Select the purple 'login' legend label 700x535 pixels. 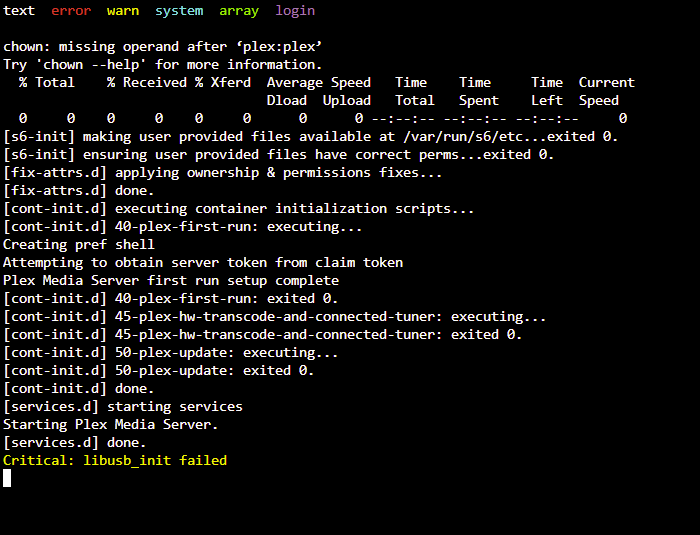295,11
